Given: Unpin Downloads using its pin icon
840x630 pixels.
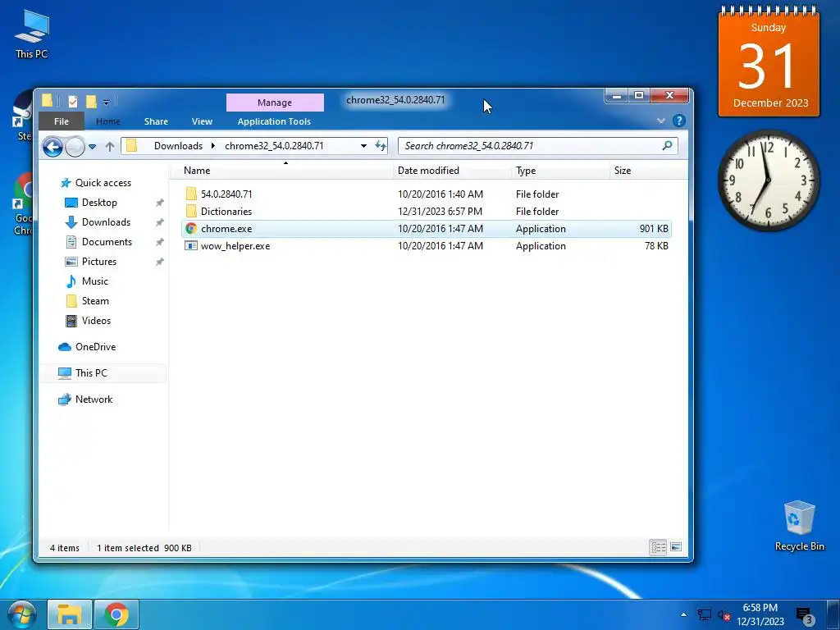Looking at the screenshot, I should (160, 222).
